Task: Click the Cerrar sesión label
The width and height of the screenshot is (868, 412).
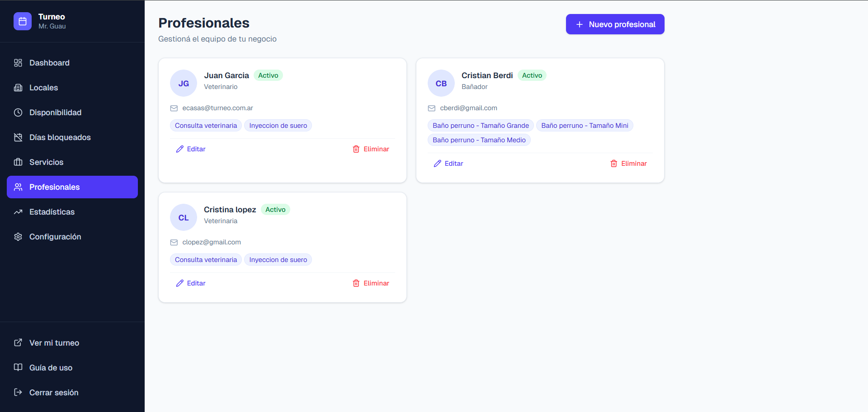Action: [54, 393]
